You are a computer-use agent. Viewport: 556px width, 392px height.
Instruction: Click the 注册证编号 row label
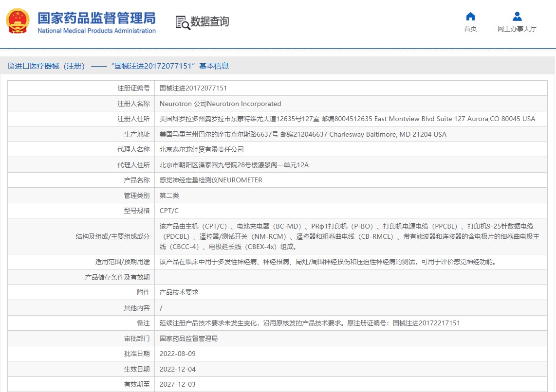click(x=133, y=88)
